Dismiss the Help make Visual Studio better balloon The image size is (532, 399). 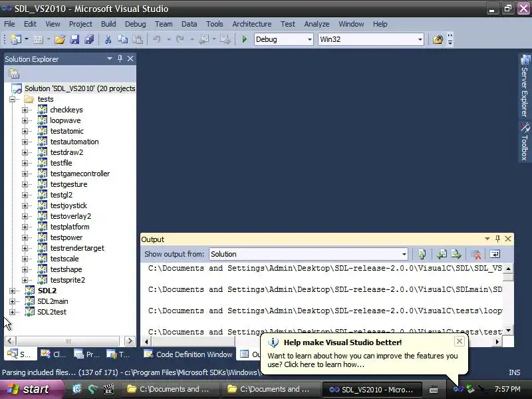point(459,341)
